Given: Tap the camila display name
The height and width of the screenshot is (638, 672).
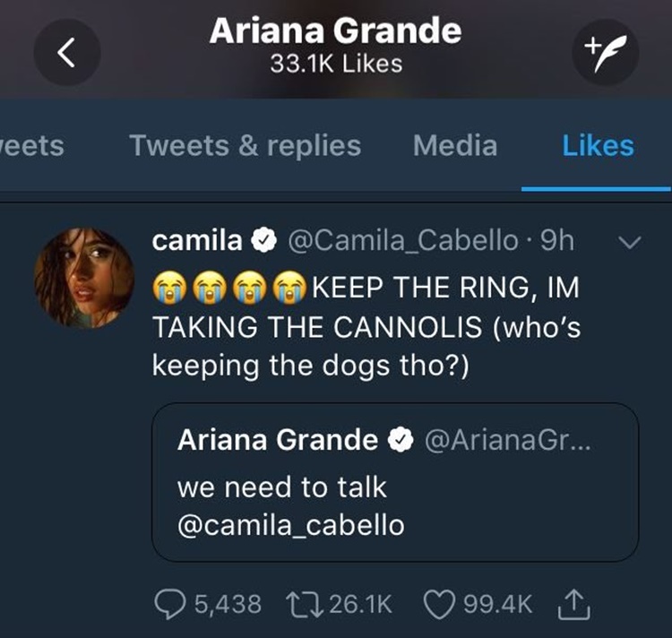Looking at the screenshot, I should point(197,241).
